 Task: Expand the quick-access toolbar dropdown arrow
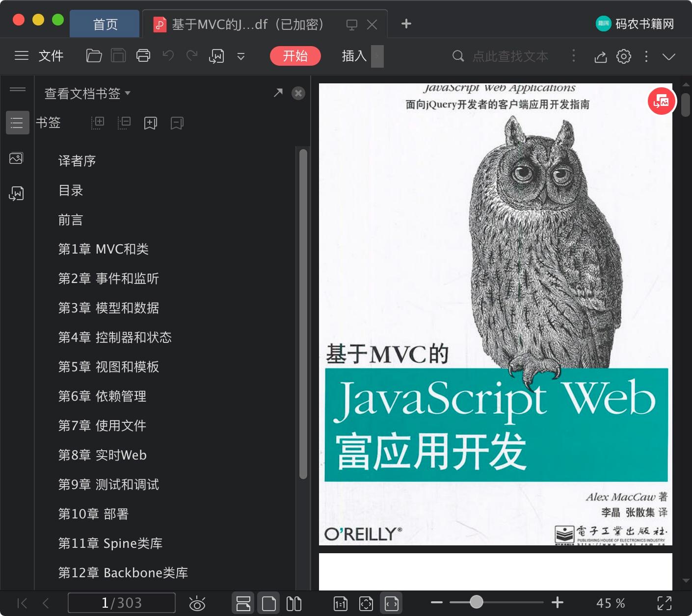(241, 56)
